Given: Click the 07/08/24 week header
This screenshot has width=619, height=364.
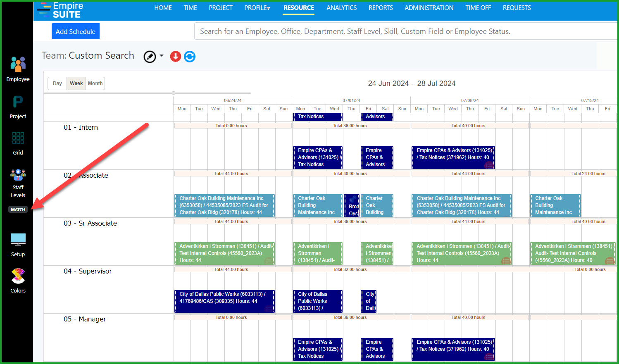Looking at the screenshot, I should click(x=470, y=100).
